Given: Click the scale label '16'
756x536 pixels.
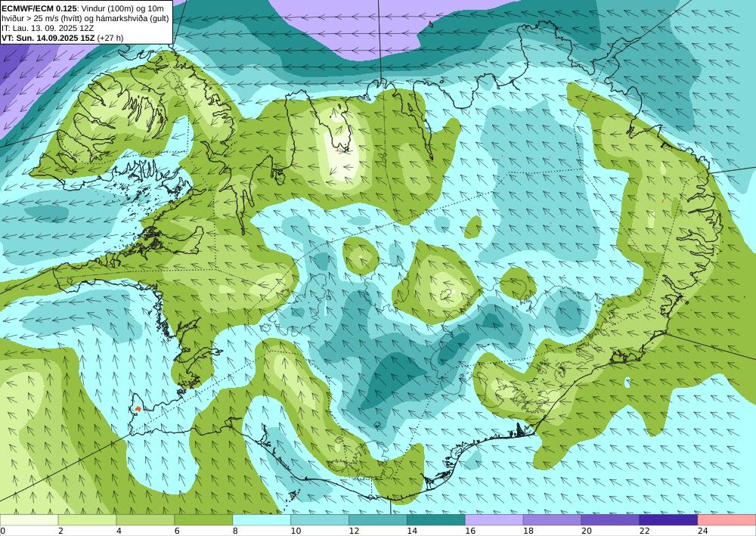Looking at the screenshot, I should tap(470, 531).
